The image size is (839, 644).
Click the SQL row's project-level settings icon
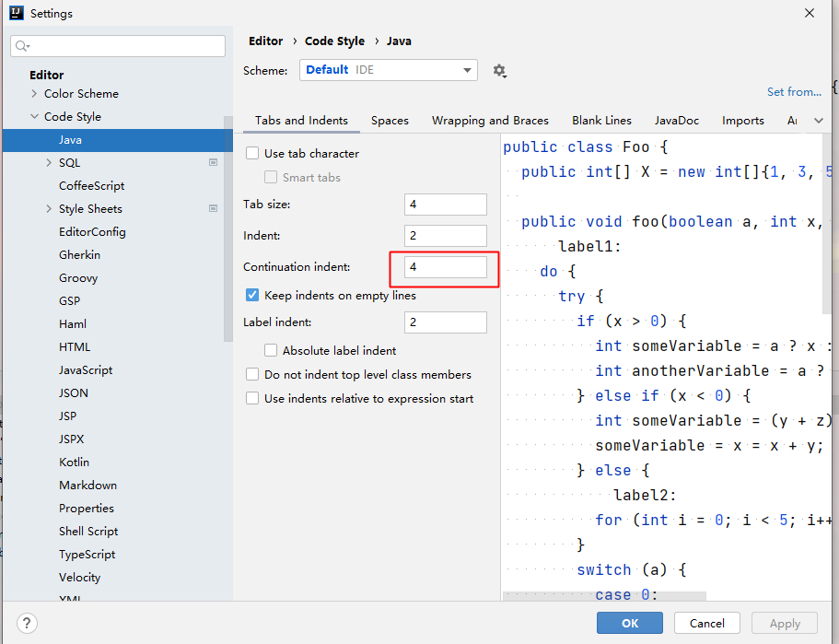(213, 162)
